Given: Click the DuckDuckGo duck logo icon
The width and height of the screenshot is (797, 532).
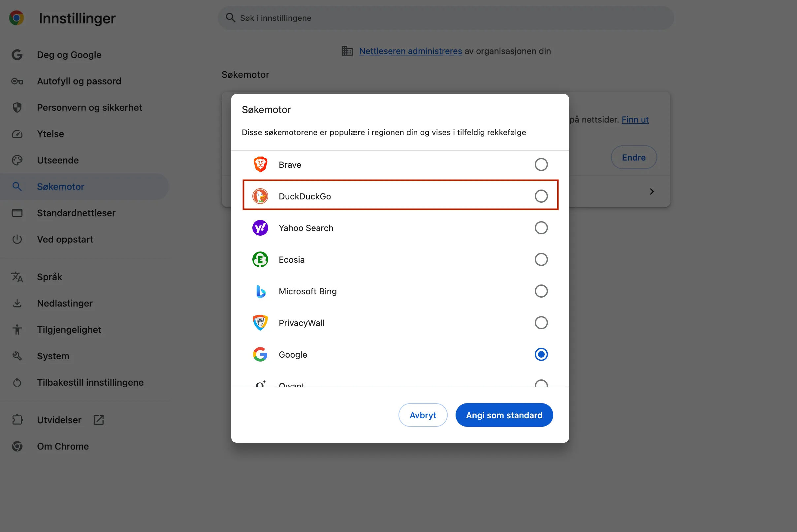Looking at the screenshot, I should (260, 196).
